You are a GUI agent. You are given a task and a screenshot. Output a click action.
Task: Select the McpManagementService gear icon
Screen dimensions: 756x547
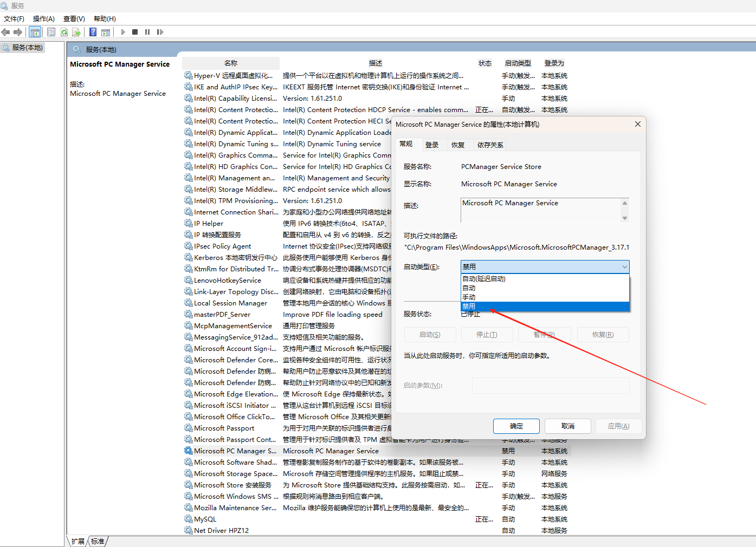[x=188, y=325]
